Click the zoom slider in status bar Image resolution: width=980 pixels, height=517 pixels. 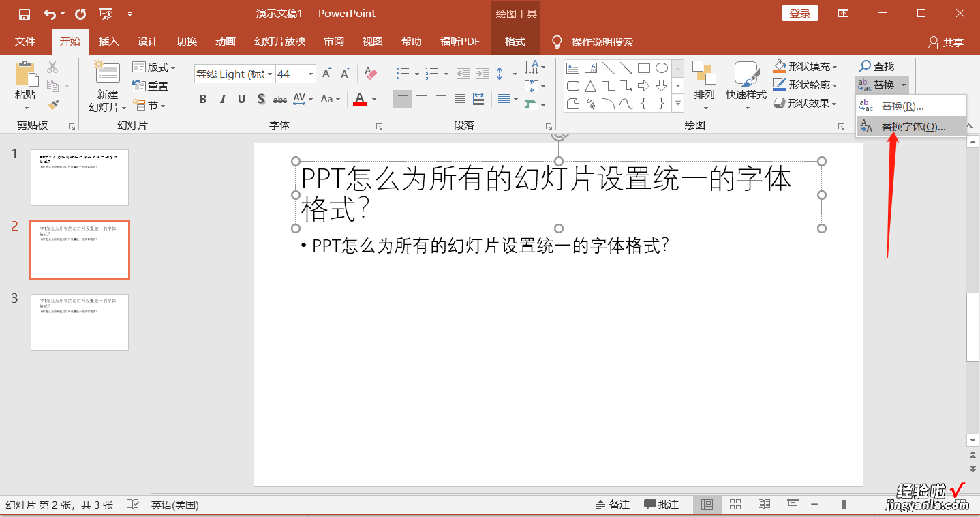[x=844, y=505]
